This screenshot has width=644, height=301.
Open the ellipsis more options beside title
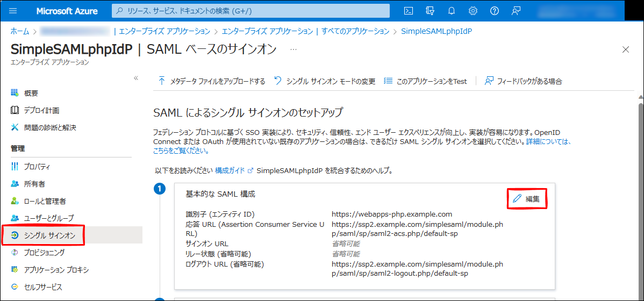point(294,49)
